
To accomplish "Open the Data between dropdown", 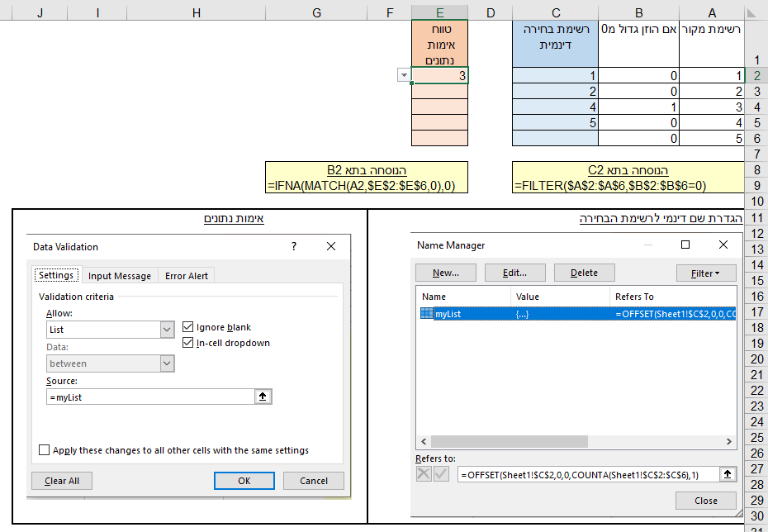I will tap(167, 363).
